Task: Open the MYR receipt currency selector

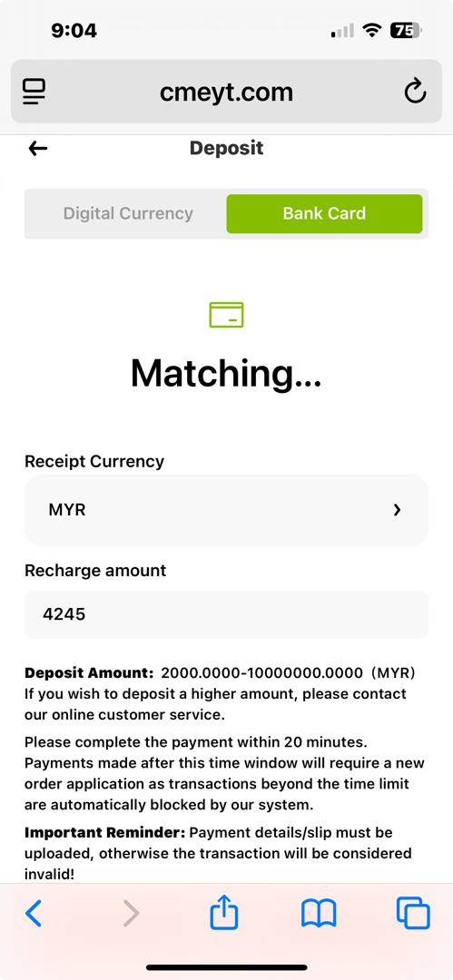Action: point(227,510)
